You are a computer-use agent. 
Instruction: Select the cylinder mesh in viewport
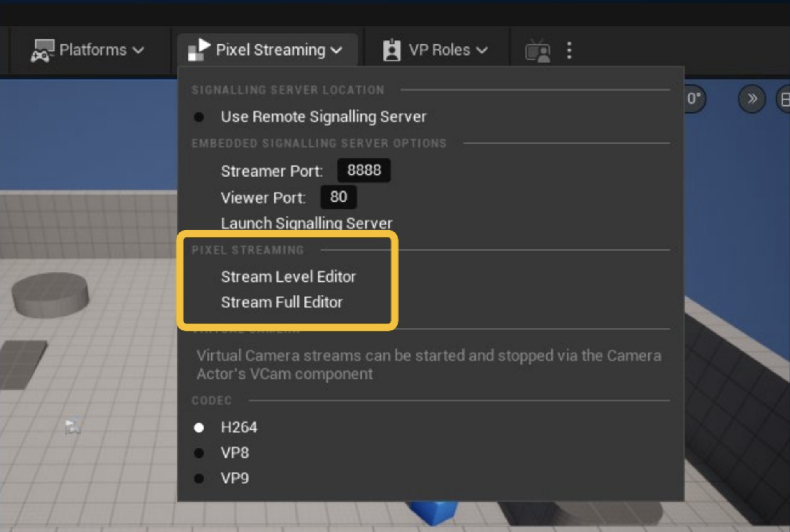(50, 295)
